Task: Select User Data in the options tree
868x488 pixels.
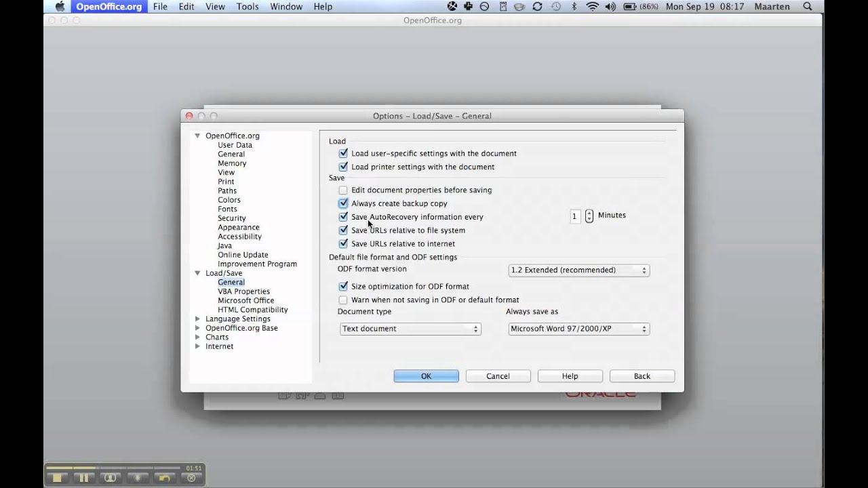Action: coord(235,145)
